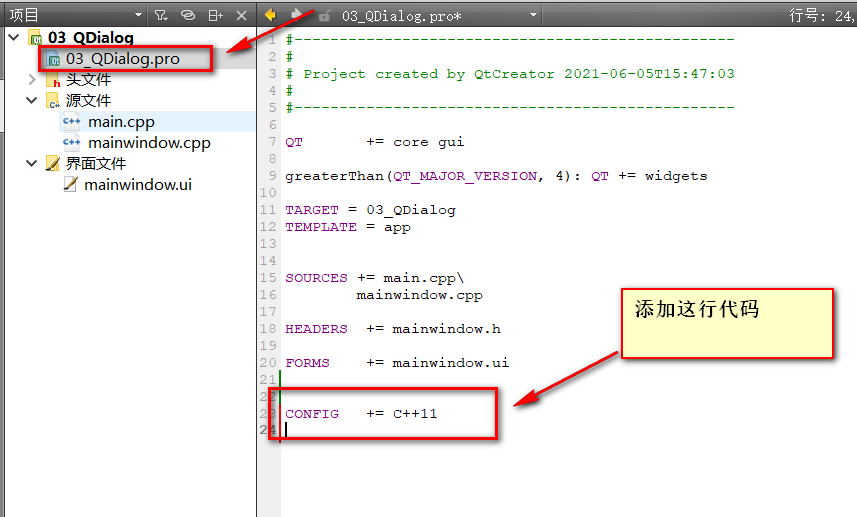Click the file lock icon in editor toolbar
Screen dimensions: 857x517
point(325,16)
